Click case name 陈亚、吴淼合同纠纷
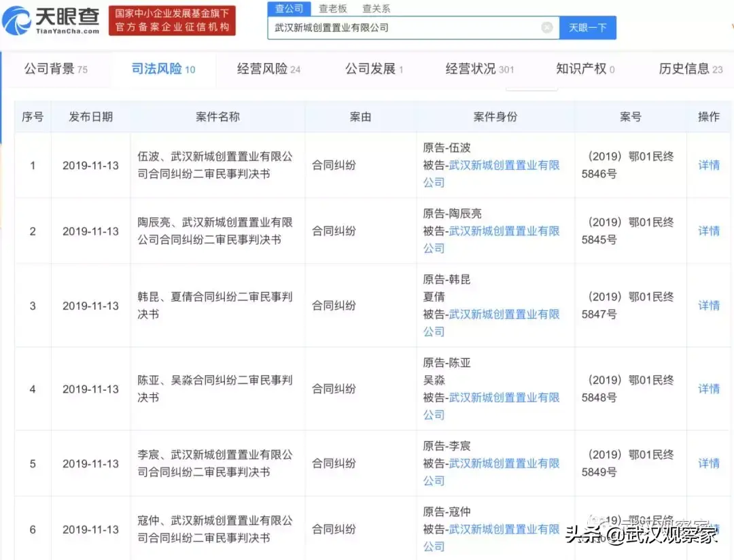The image size is (734, 560). [x=215, y=389]
